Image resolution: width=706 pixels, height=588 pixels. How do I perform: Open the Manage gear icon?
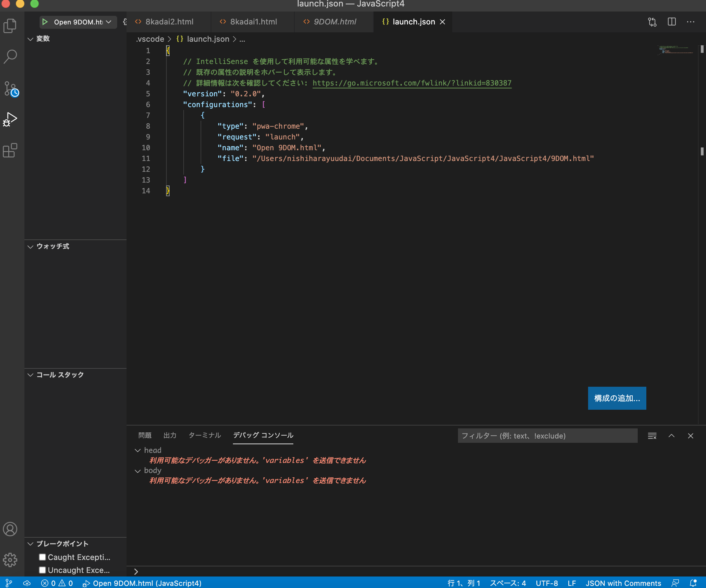(10, 560)
